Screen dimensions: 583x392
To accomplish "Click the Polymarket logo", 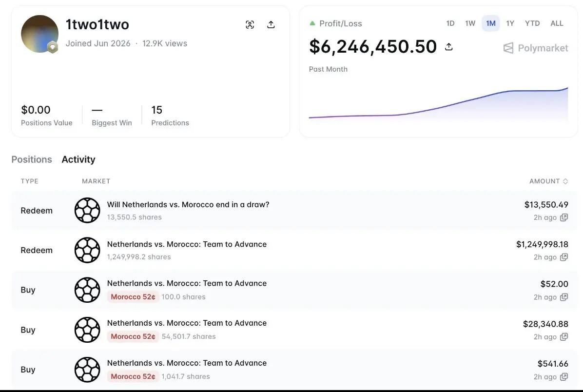I will (x=535, y=48).
